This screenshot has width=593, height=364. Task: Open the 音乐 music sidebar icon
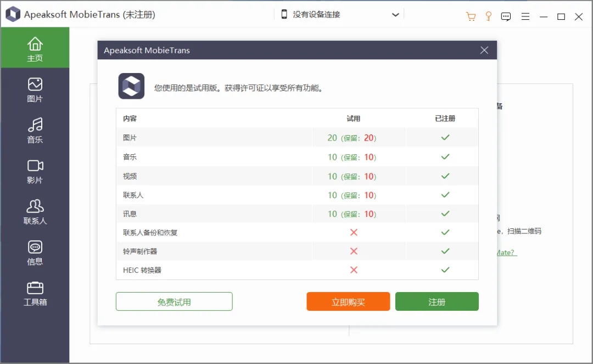(35, 131)
